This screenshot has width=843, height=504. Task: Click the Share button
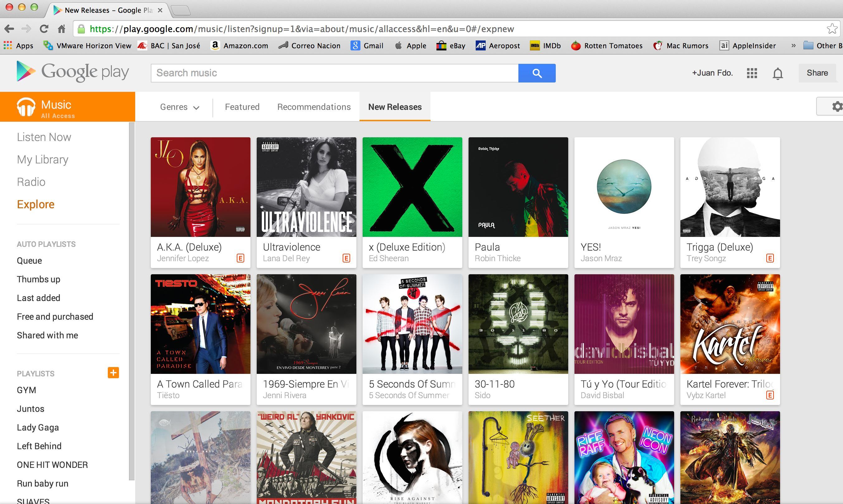point(817,73)
